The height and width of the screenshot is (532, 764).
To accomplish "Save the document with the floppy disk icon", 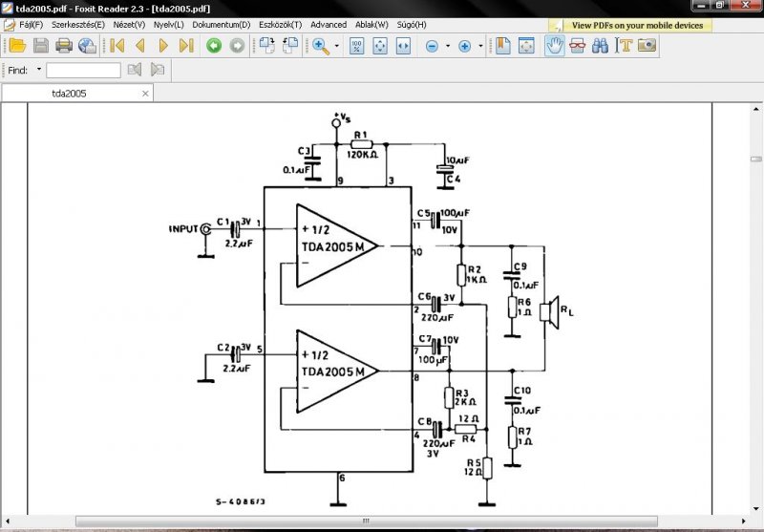I will tap(41, 46).
